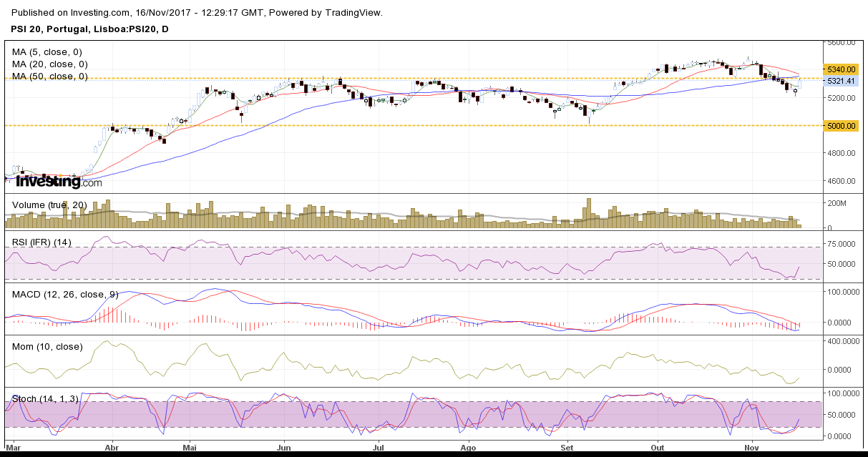Select the Mom (10, close) indicator label
The width and height of the screenshot is (868, 457).
(47, 346)
